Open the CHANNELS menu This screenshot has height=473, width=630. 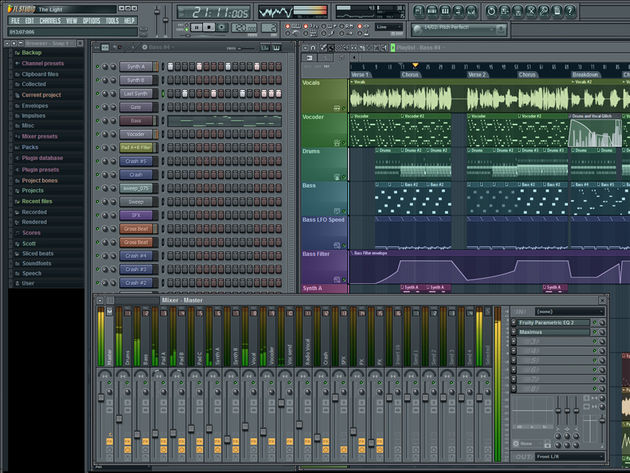pyautogui.click(x=50, y=20)
